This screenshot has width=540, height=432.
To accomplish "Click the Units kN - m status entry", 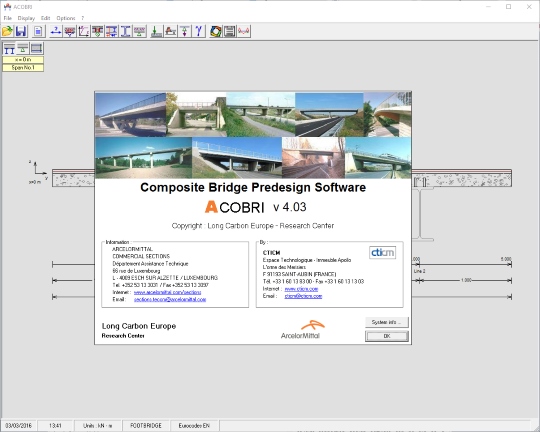I will pyautogui.click(x=97, y=426).
